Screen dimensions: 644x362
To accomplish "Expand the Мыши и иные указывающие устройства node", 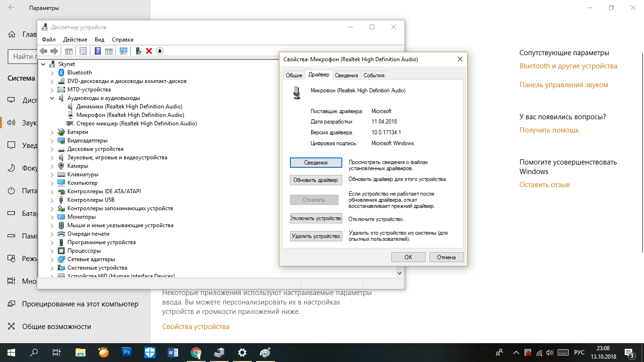I will [x=52, y=225].
